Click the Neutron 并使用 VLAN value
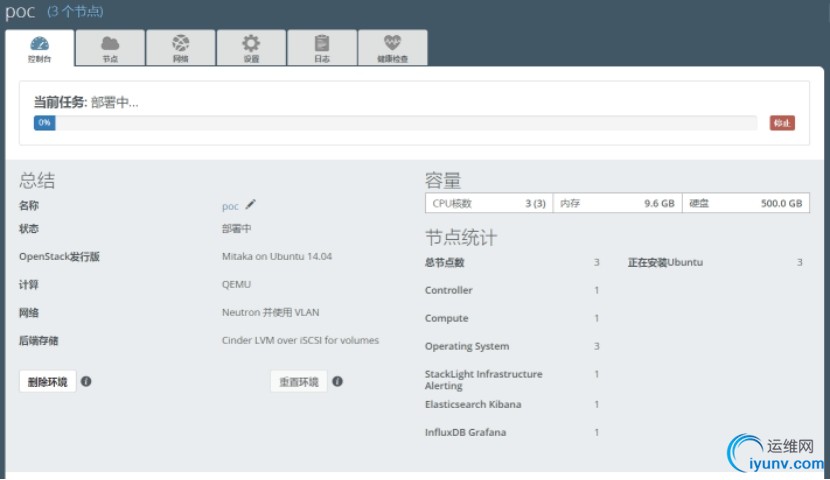 click(270, 312)
